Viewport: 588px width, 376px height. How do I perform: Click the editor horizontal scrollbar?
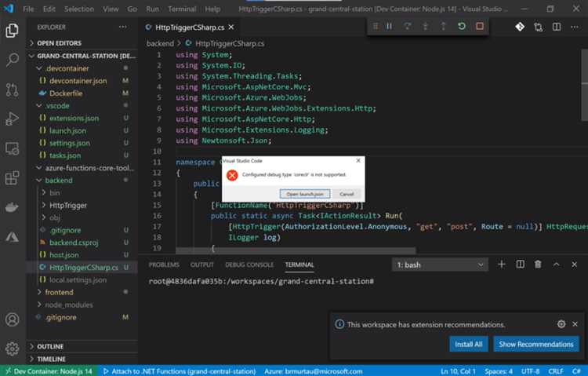(x=296, y=250)
